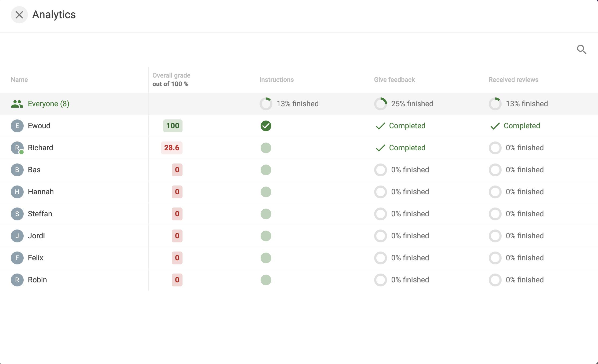The height and width of the screenshot is (364, 598).
Task: Select student name Hannah
Action: pyautogui.click(x=41, y=192)
